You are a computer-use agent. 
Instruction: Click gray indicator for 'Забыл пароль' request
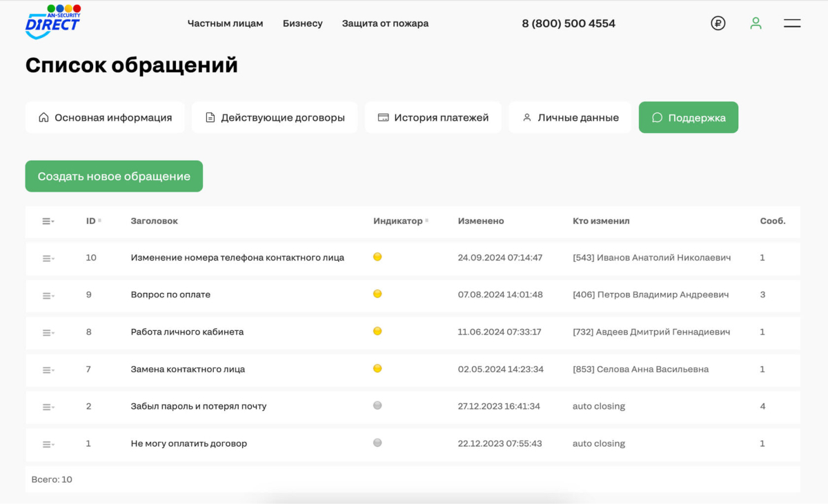tap(377, 406)
